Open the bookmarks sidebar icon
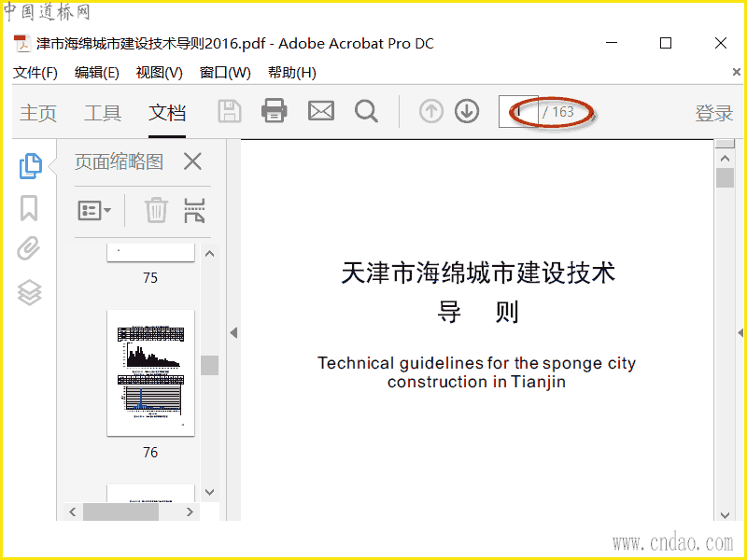The height and width of the screenshot is (560, 747). pyautogui.click(x=29, y=208)
